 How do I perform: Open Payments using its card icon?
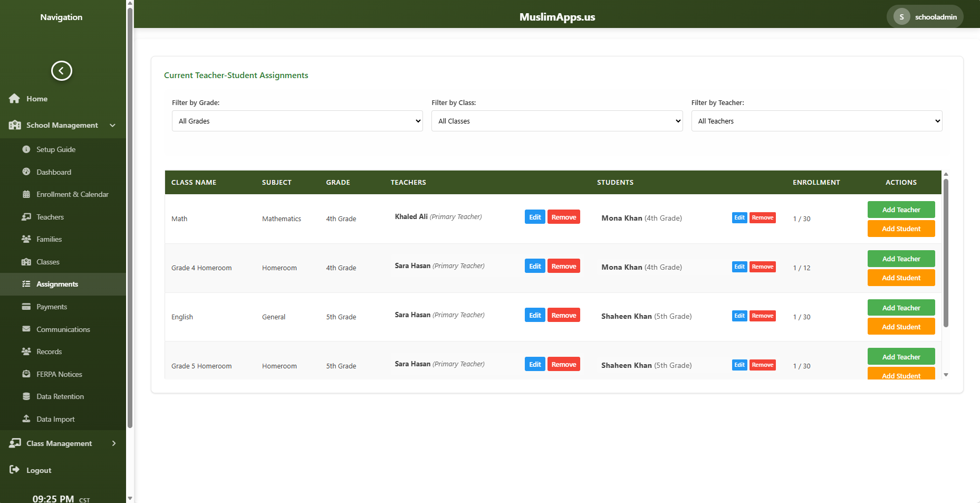click(26, 307)
